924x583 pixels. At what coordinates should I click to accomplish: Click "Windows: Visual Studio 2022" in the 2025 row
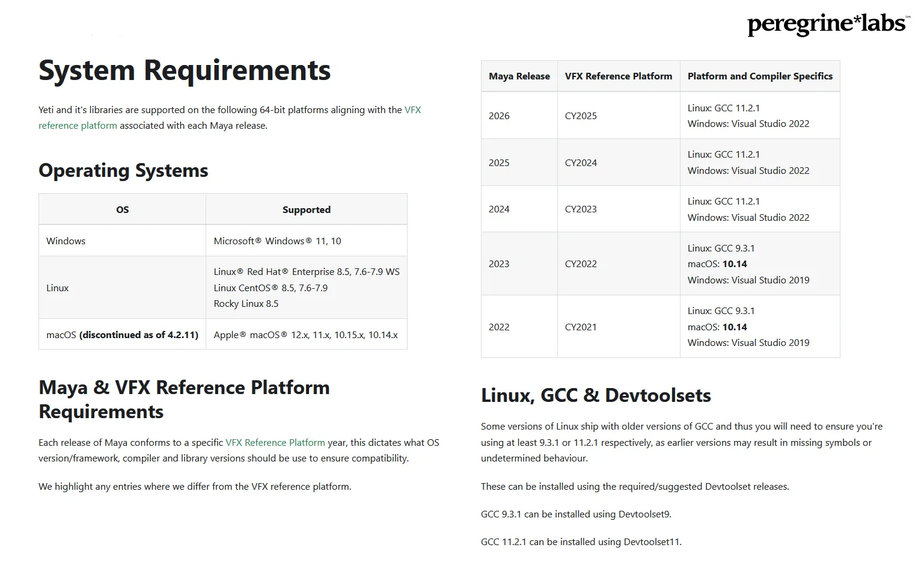tap(748, 170)
